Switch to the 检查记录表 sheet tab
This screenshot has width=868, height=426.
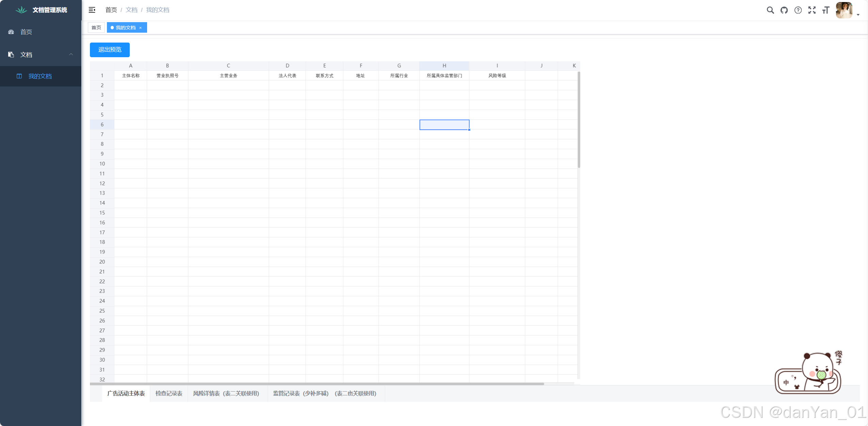pos(169,394)
